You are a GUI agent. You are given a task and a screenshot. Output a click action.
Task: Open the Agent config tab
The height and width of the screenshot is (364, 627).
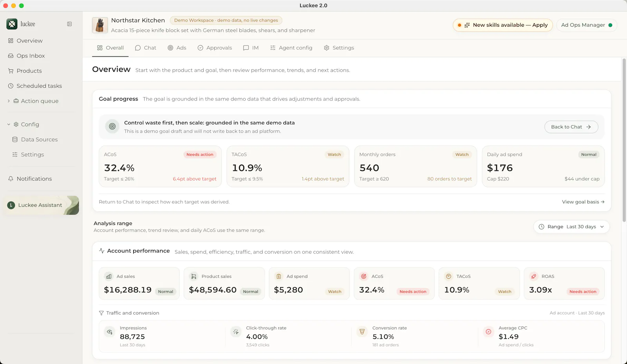[291, 48]
